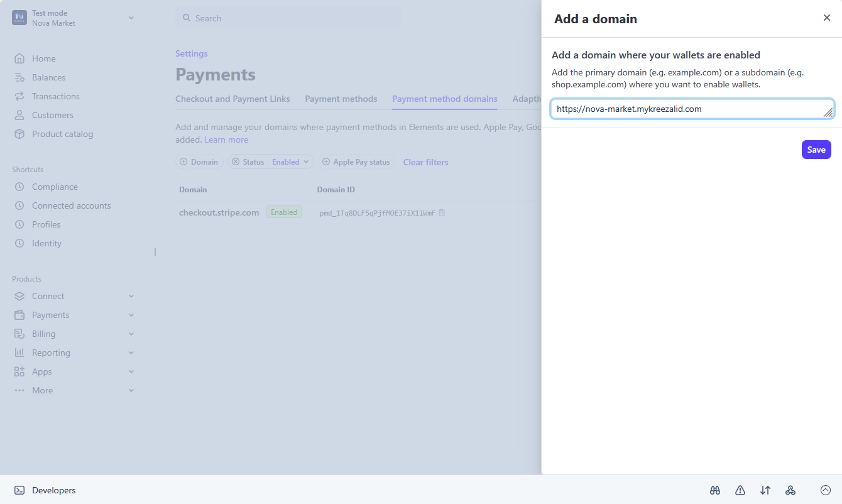Image resolution: width=842 pixels, height=504 pixels.
Task: Open Profiles from the Shortcuts list
Action: tap(46, 224)
